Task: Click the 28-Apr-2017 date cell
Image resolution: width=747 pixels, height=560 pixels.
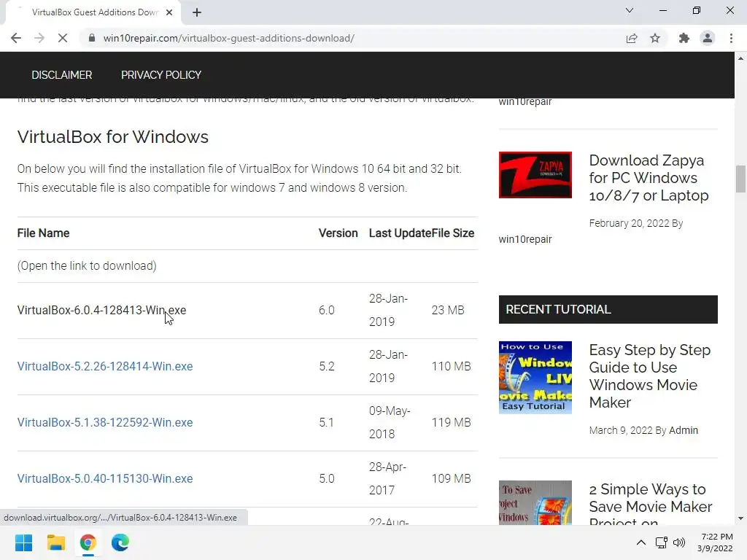Action: coord(388,478)
